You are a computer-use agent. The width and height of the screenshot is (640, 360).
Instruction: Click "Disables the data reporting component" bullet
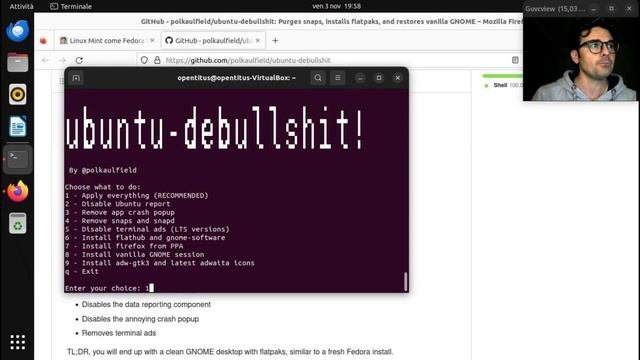(x=146, y=304)
